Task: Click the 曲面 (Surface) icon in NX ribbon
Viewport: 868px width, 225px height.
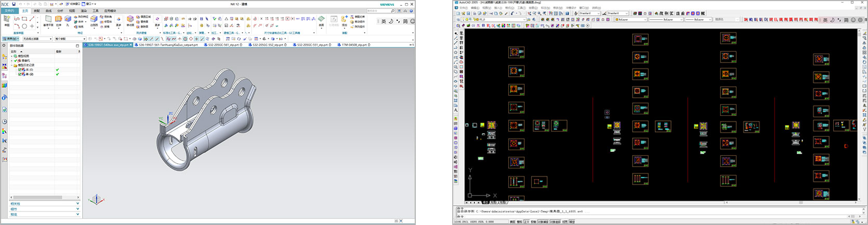Action: pyautogui.click(x=321, y=20)
